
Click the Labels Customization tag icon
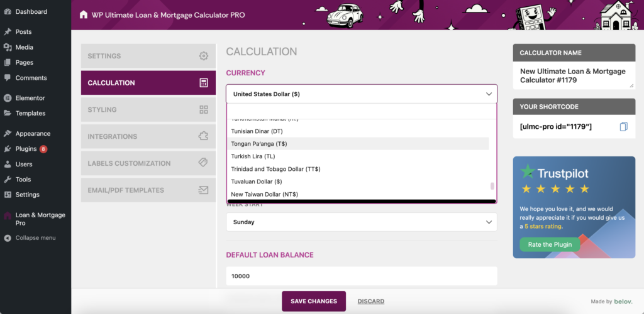[x=203, y=163]
